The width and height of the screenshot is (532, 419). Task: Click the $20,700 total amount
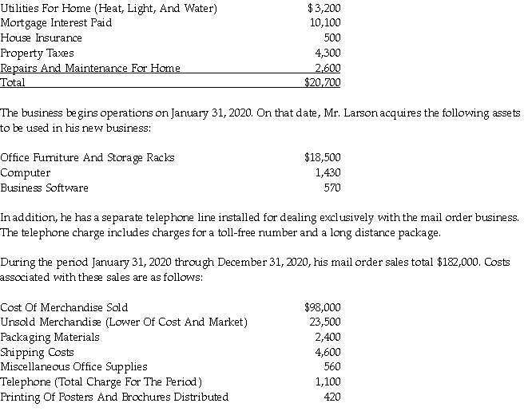323,82
